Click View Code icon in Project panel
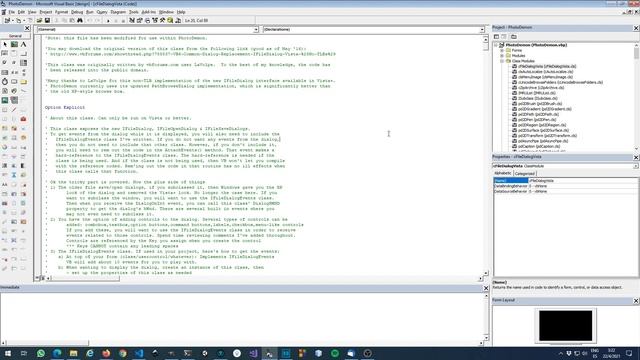Image resolution: width=640 pixels, height=360 pixels. 497,37
